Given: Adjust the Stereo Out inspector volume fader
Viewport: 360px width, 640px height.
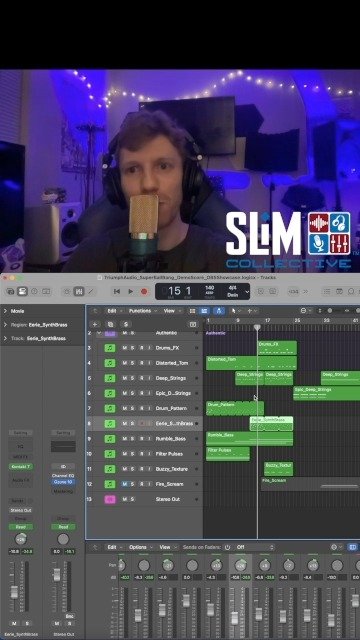Looking at the screenshot, I should coord(57,575).
